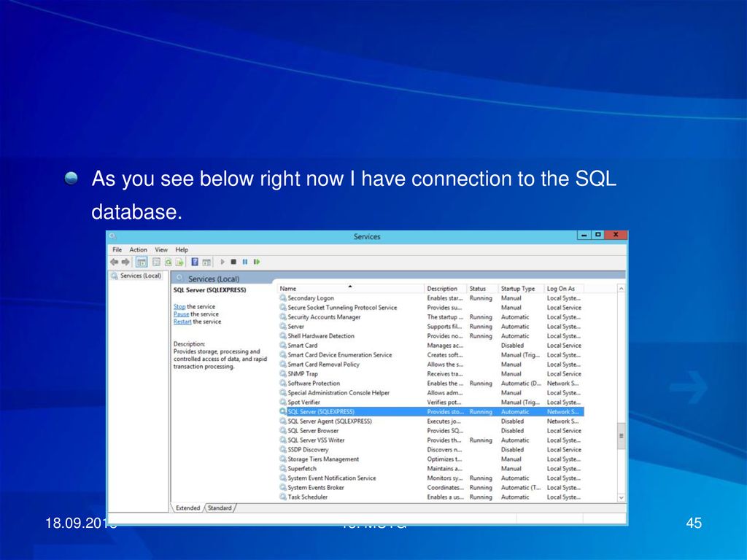Click the gear icon beside Smart Card
The width and height of the screenshot is (747, 560).
pos(283,345)
